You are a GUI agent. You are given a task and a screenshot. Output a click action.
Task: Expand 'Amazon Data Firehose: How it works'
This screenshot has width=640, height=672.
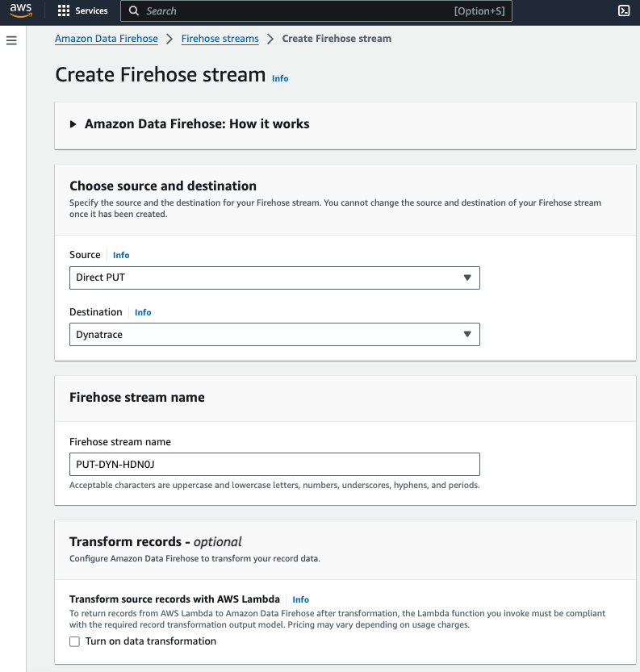[x=190, y=124]
